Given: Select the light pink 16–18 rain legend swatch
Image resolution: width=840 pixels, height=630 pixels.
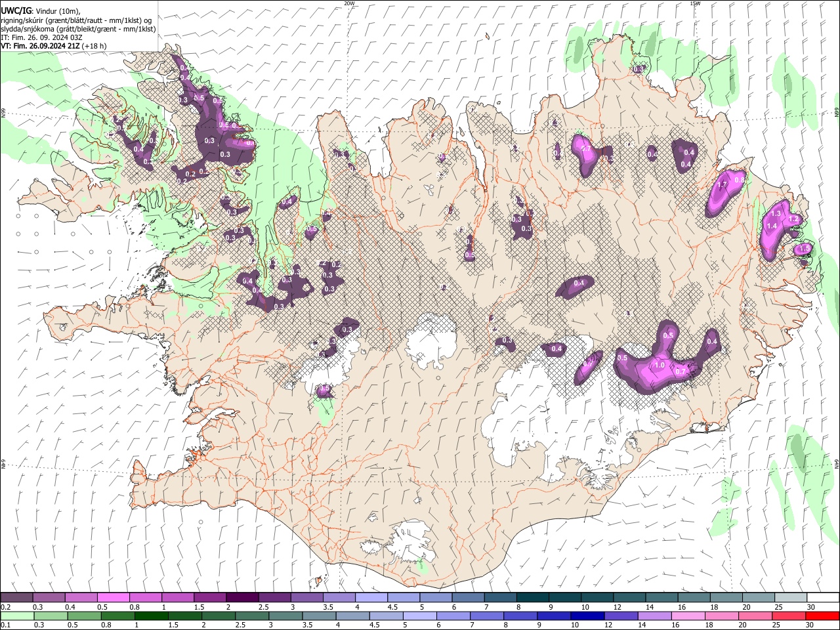Looking at the screenshot, I should [688, 616].
